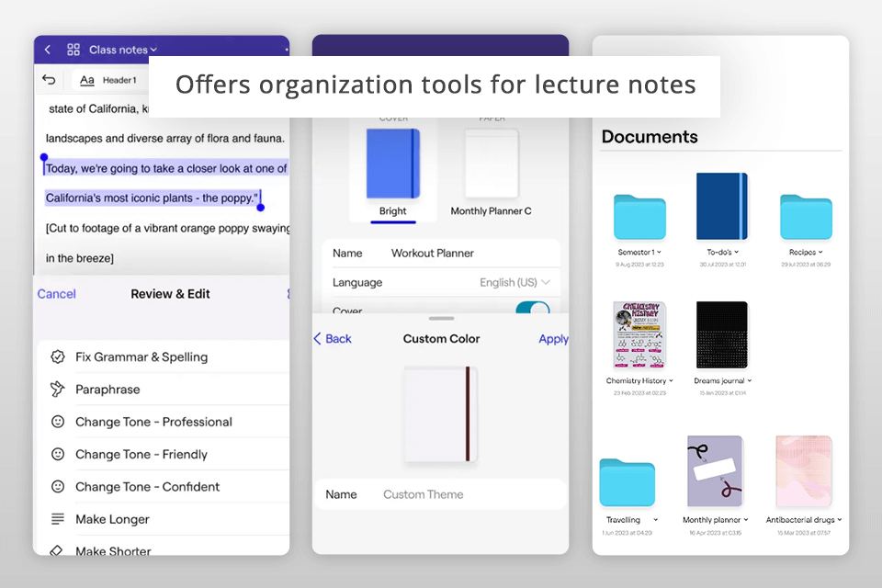
Task: Click the highlighted sentence starting with Today
Action: [166, 183]
